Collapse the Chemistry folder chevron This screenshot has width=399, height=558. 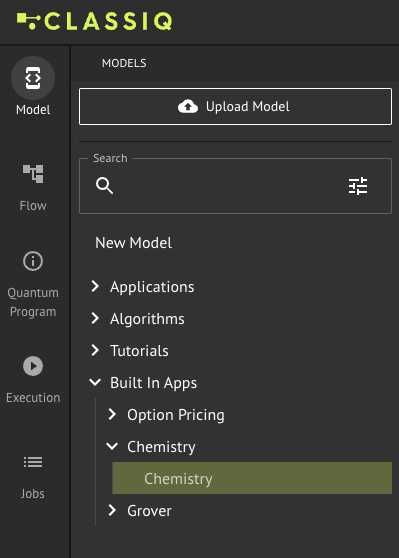[112, 446]
